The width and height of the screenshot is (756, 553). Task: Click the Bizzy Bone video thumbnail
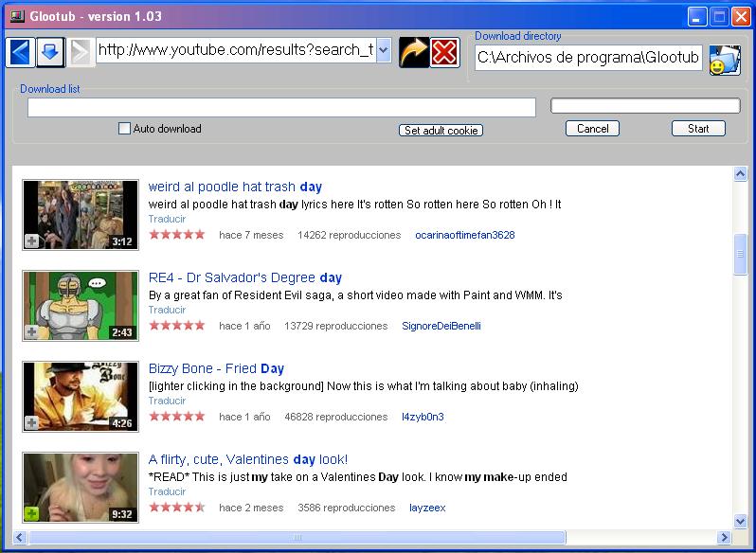[81, 397]
